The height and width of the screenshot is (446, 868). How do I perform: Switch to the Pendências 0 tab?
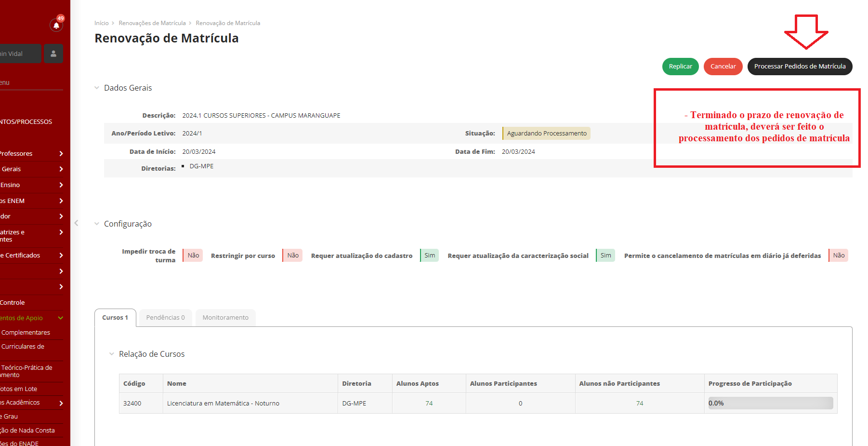click(165, 318)
